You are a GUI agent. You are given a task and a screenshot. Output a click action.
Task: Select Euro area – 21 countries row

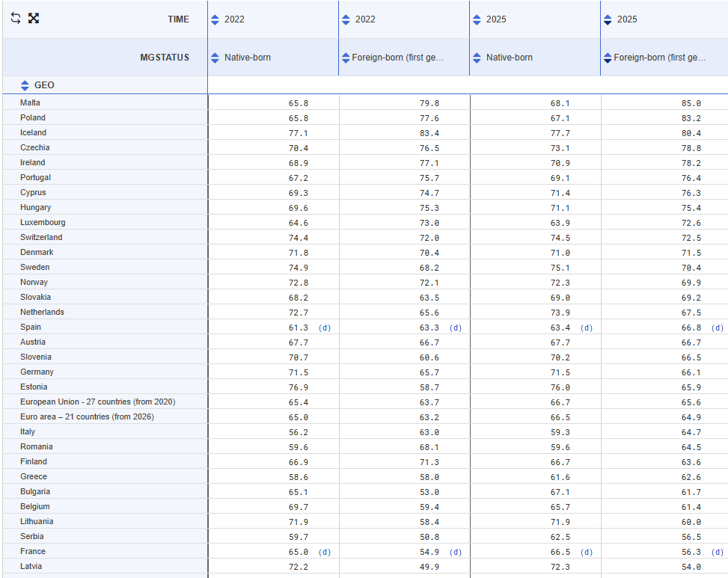pos(87,416)
